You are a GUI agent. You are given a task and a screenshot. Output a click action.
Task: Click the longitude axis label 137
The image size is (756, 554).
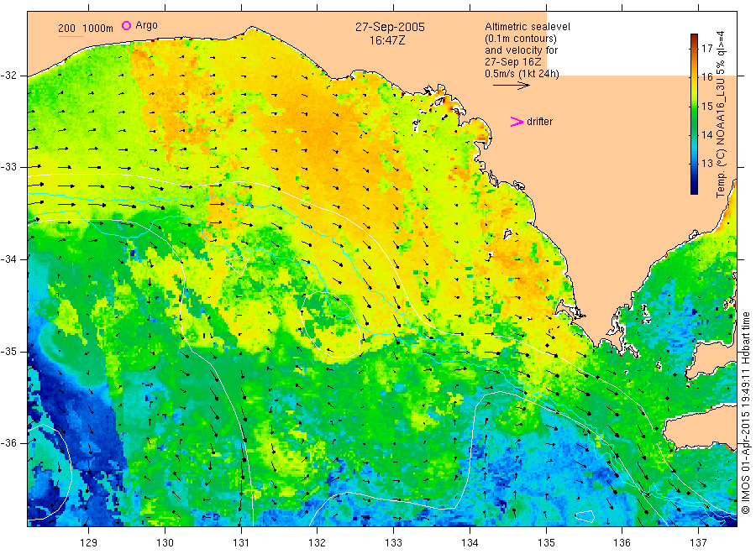[x=698, y=543]
